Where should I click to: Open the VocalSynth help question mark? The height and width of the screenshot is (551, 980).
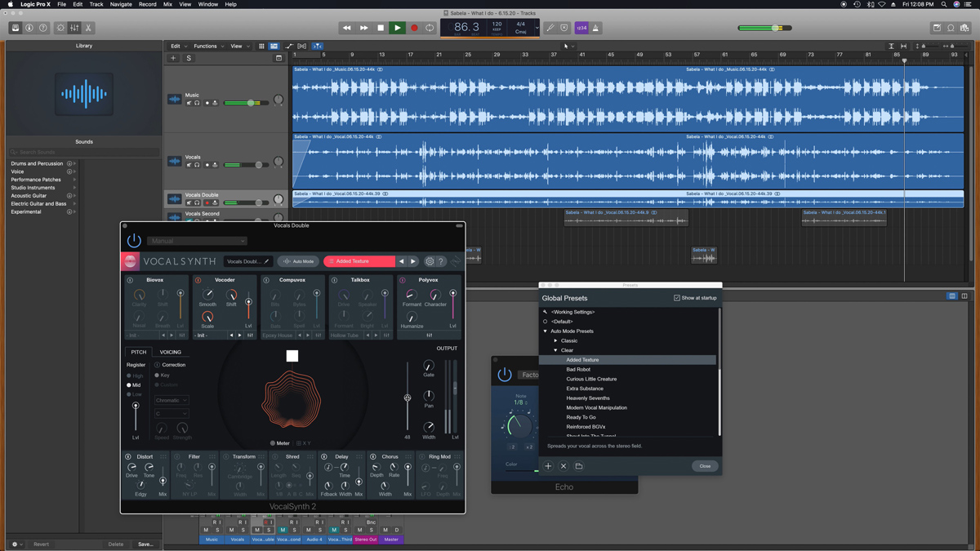[x=441, y=262]
